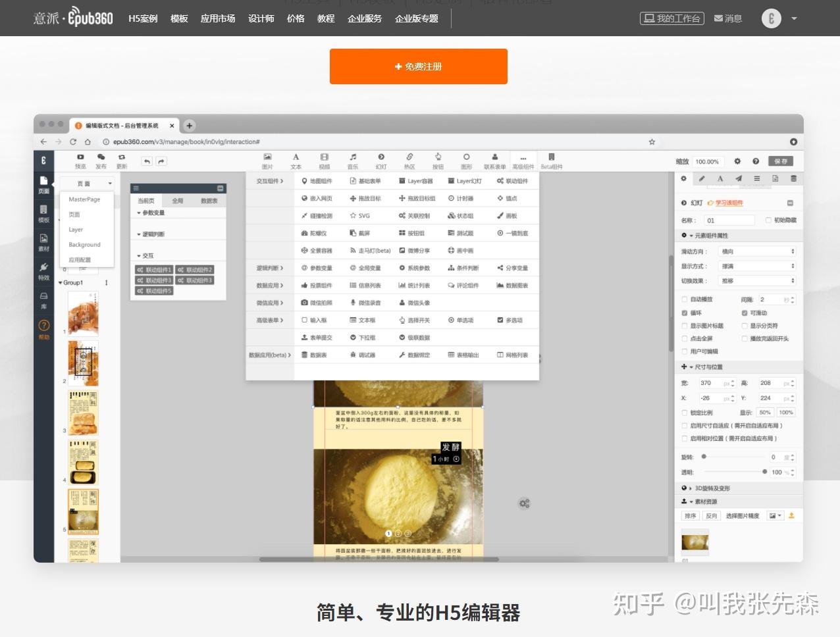Open the paper plane animation tab
840x637 pixels.
click(x=739, y=178)
